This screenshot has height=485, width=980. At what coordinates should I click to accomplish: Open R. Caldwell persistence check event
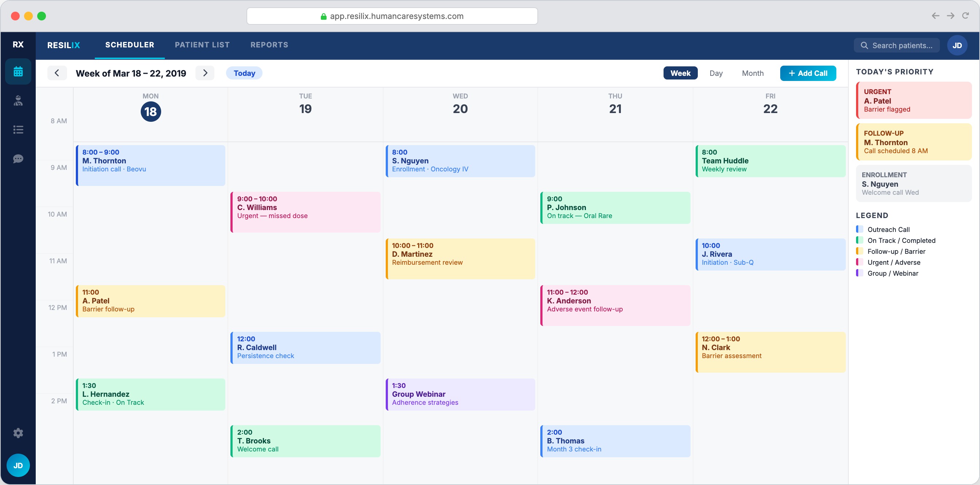coord(306,348)
